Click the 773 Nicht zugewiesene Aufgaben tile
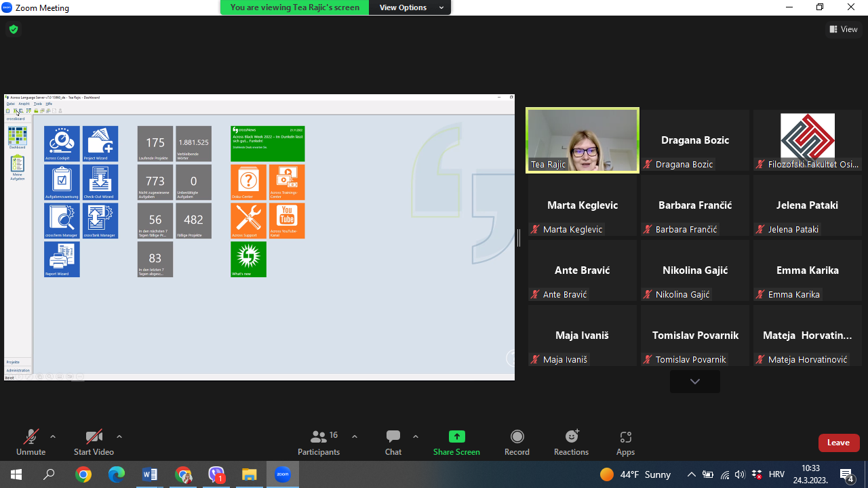The image size is (868, 488). (x=155, y=182)
